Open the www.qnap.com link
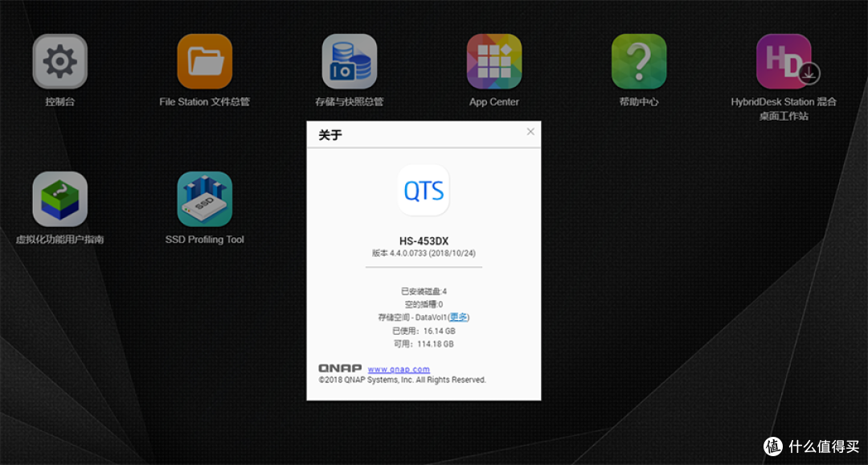868x465 pixels. 399,369
